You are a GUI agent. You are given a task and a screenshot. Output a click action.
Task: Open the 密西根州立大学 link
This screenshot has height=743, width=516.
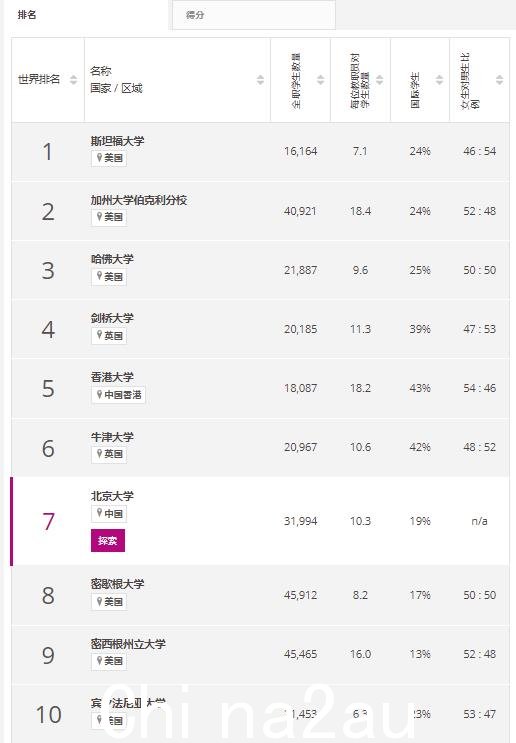(x=128, y=643)
